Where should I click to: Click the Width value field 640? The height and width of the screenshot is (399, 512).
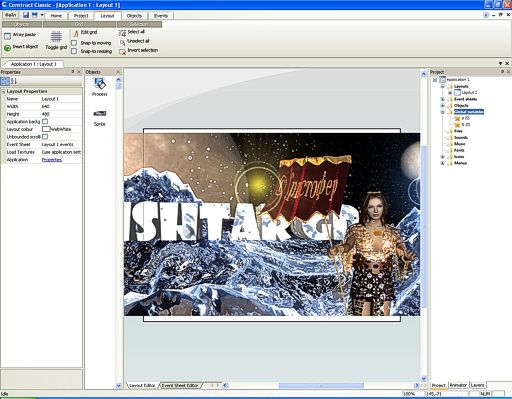coord(61,107)
